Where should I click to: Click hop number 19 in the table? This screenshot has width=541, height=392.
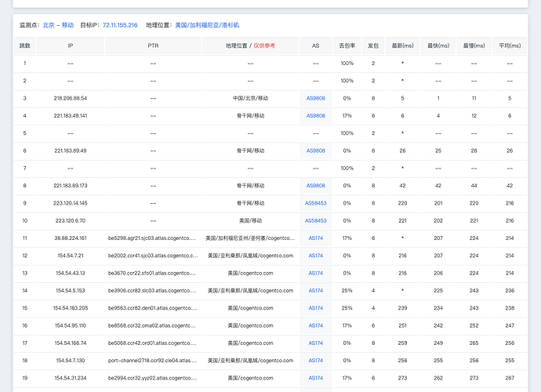click(x=25, y=378)
